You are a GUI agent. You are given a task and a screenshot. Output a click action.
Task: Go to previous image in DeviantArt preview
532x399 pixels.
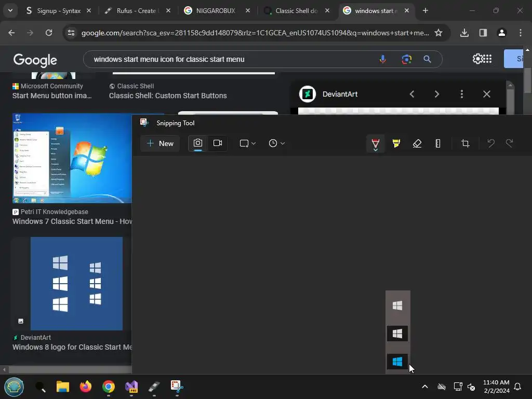(x=412, y=94)
